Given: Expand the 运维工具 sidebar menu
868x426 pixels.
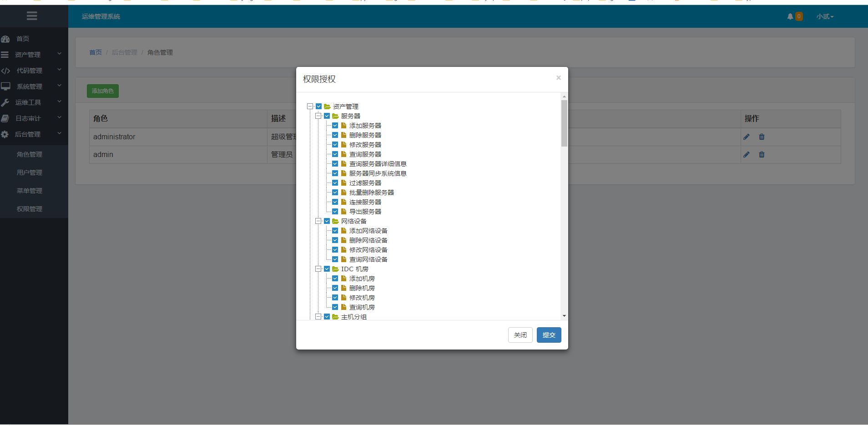Looking at the screenshot, I should (x=34, y=102).
